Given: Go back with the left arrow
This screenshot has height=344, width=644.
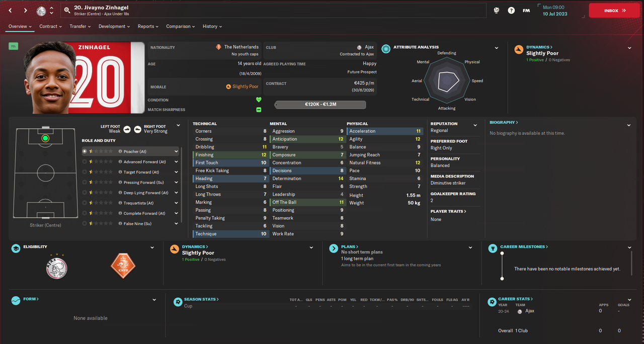Looking at the screenshot, I should click(10, 10).
